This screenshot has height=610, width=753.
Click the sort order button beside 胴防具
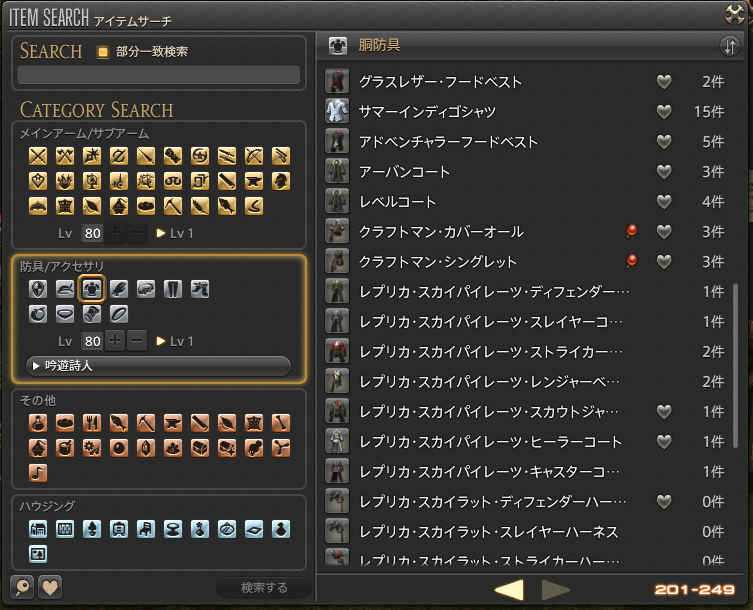[x=729, y=46]
